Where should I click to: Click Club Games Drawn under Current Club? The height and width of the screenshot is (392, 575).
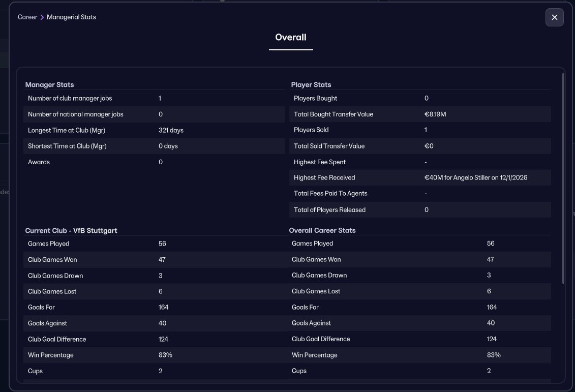pyautogui.click(x=55, y=276)
